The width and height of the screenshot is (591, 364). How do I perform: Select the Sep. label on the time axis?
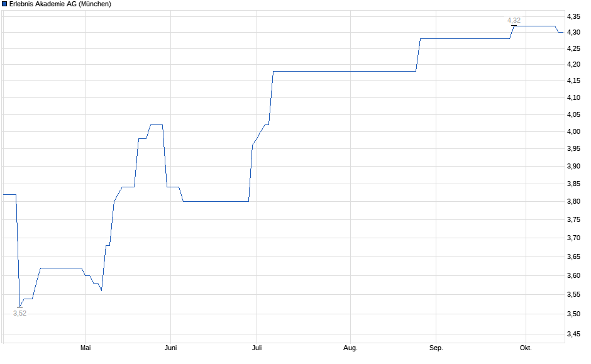[436, 348]
